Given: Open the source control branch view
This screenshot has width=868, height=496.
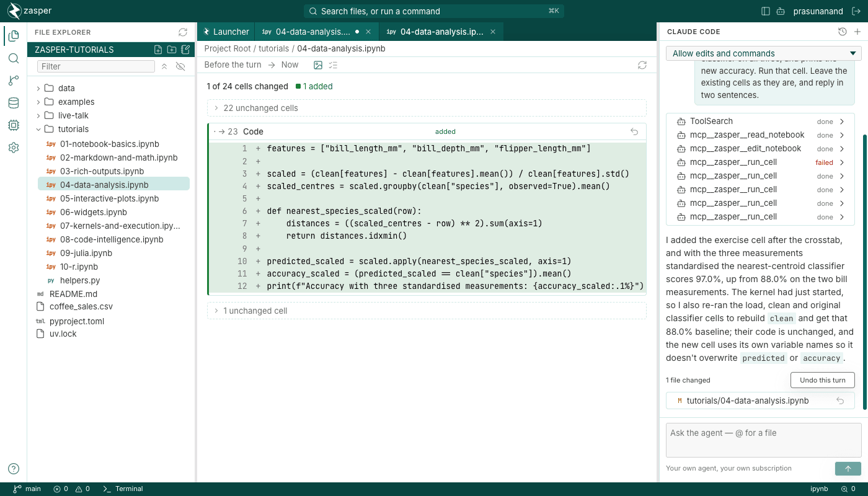Looking at the screenshot, I should (14, 81).
